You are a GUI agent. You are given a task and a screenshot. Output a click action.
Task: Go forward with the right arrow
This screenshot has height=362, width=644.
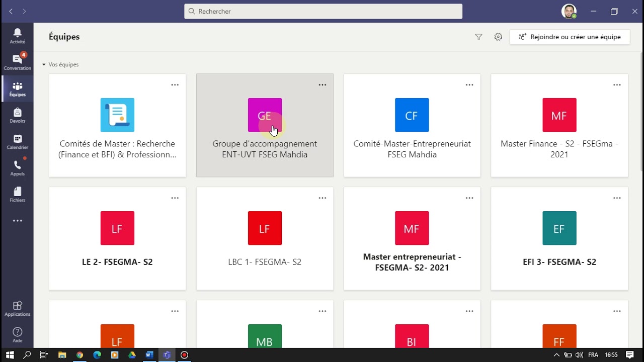click(x=24, y=11)
